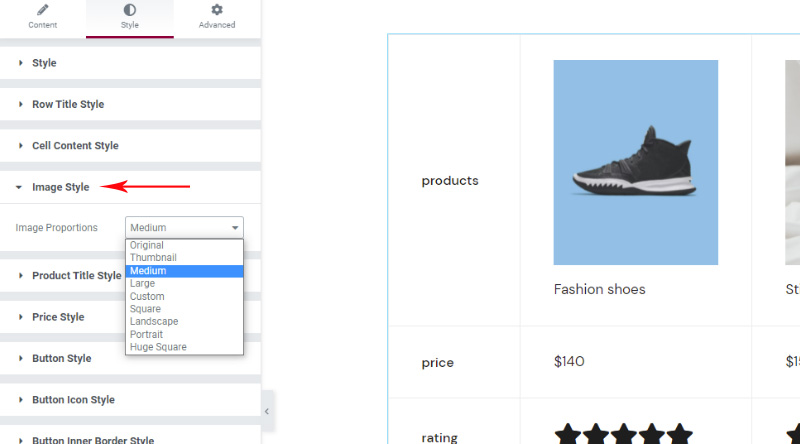Viewport: 800px width, 444px height.
Task: Collapse the Image Style section
Action: 60,187
